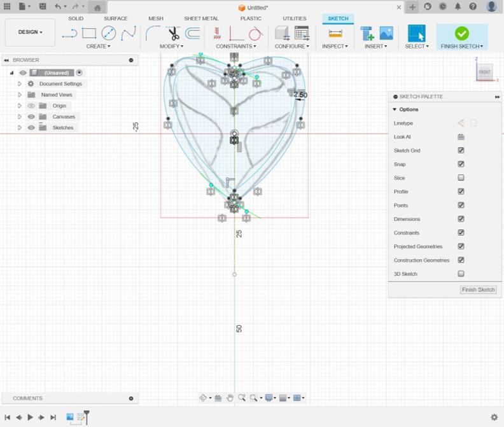This screenshot has width=504, height=427.
Task: Expand the Sketches tree node
Action: pos(20,128)
